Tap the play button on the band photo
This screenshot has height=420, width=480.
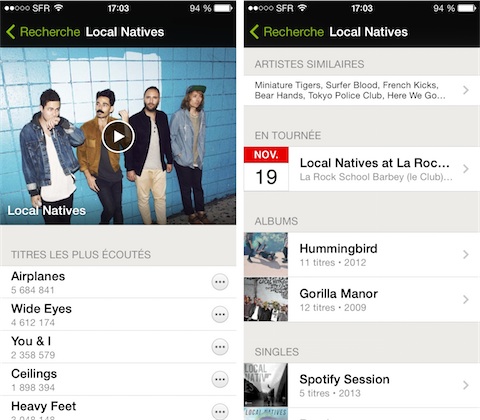click(118, 136)
